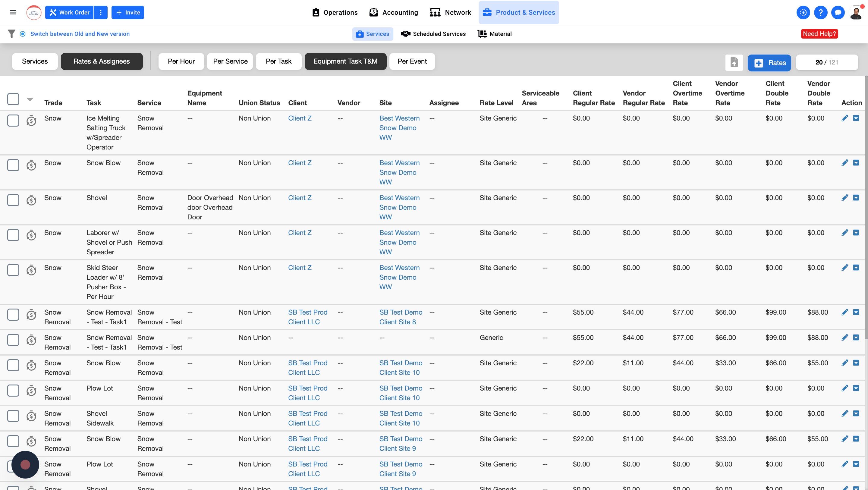Check the Laborer w/ Shovel row checkbox

[x=13, y=235]
